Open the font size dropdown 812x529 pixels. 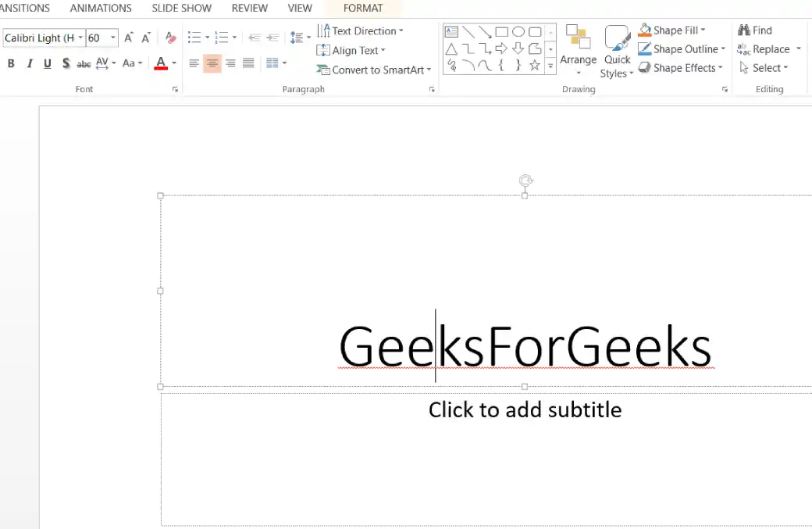click(113, 38)
